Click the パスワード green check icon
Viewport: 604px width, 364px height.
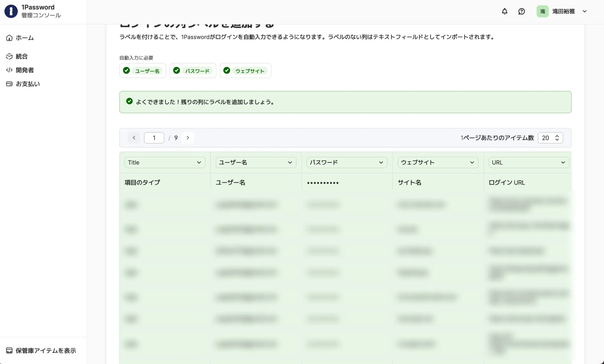(176, 70)
